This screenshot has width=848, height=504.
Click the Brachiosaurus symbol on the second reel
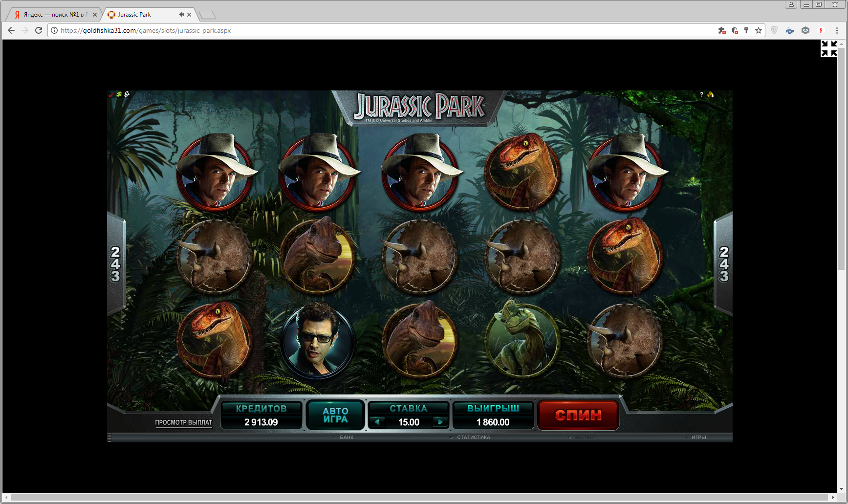click(x=317, y=256)
